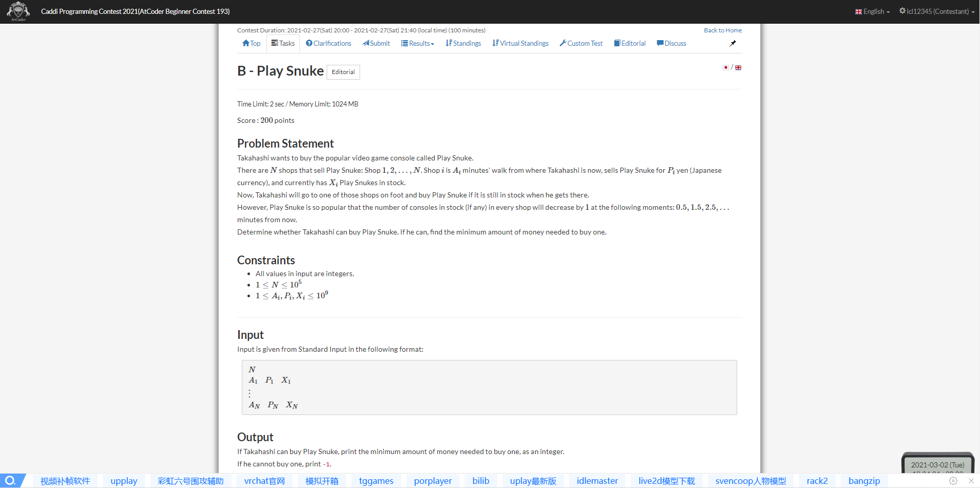The image size is (980, 488).
Task: Open the live2d模型下载 suggestion
Action: [x=667, y=481]
